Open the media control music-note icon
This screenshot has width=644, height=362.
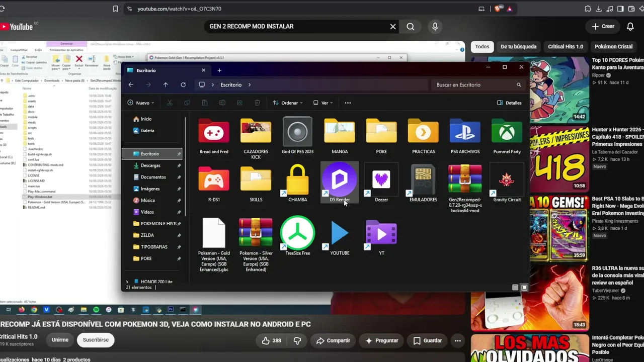click(610, 9)
